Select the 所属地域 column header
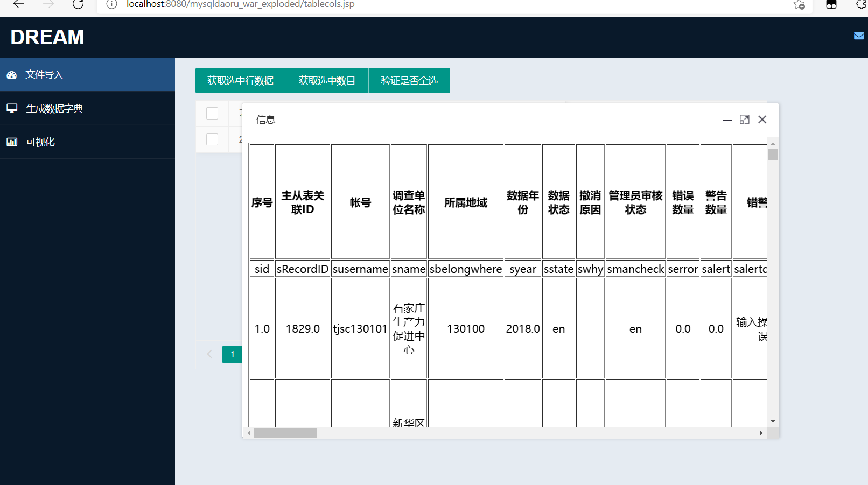The image size is (868, 485). click(x=466, y=202)
